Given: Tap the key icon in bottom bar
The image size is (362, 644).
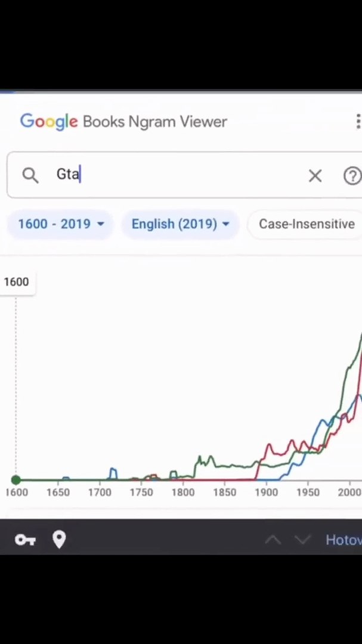Looking at the screenshot, I should tap(25, 540).
